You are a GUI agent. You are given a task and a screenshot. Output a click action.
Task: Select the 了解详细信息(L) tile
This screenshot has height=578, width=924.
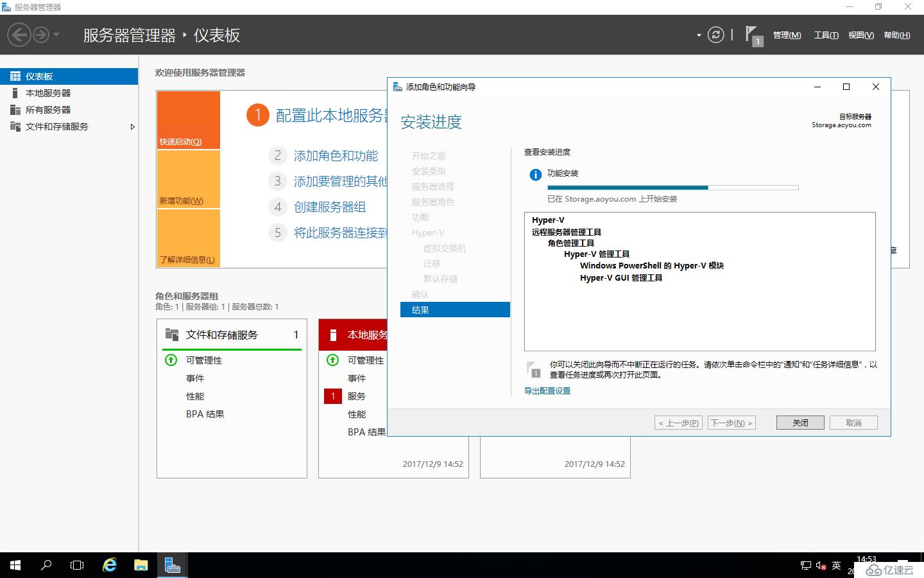pyautogui.click(x=189, y=238)
